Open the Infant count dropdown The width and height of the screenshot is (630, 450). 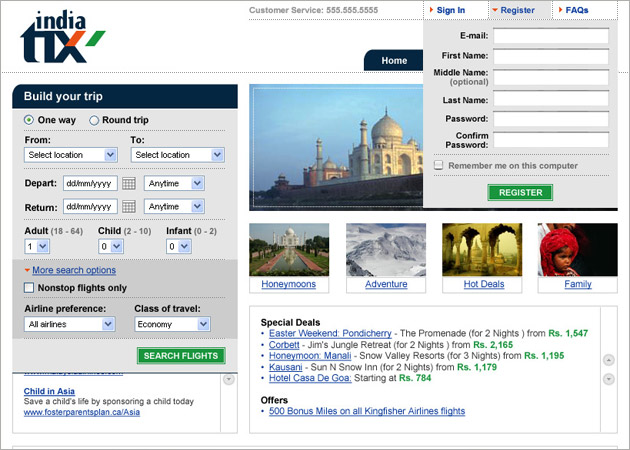point(178,246)
